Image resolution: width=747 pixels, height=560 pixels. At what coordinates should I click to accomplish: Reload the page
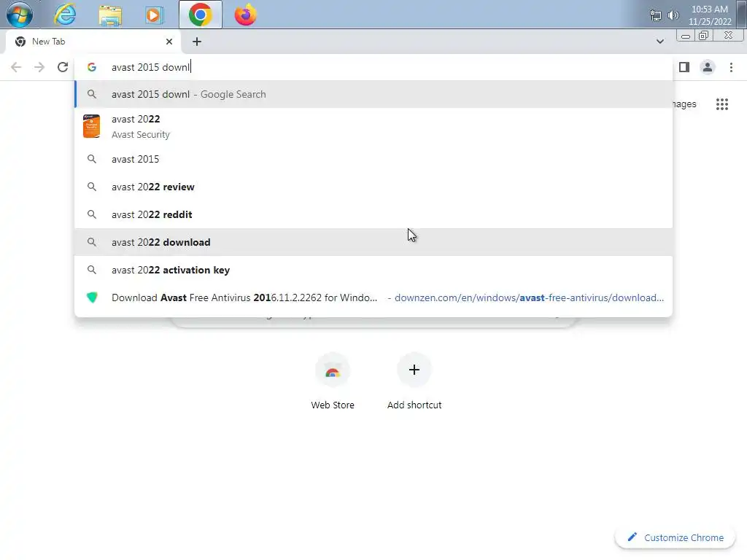pos(63,67)
